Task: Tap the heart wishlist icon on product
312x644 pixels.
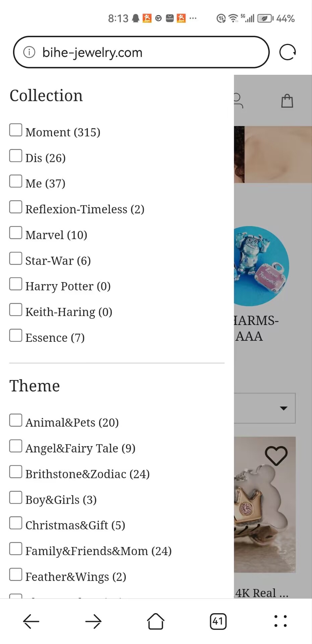Action: tap(276, 455)
